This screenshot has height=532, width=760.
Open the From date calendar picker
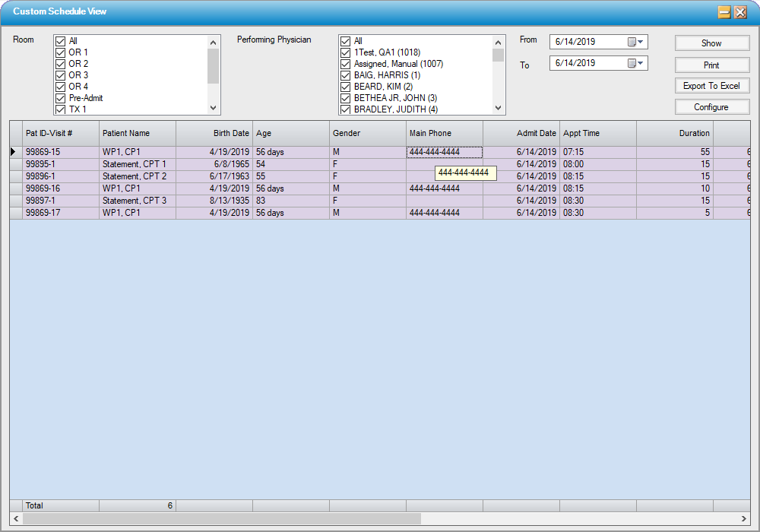[x=635, y=43]
